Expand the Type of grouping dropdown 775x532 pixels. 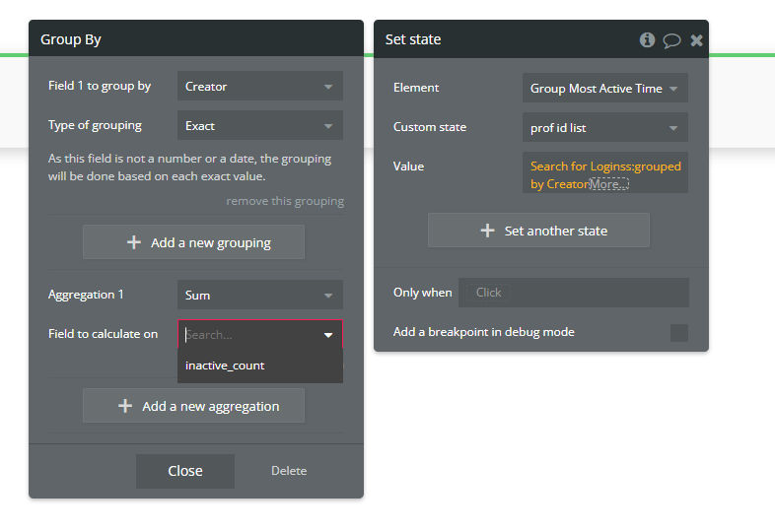pyautogui.click(x=260, y=126)
